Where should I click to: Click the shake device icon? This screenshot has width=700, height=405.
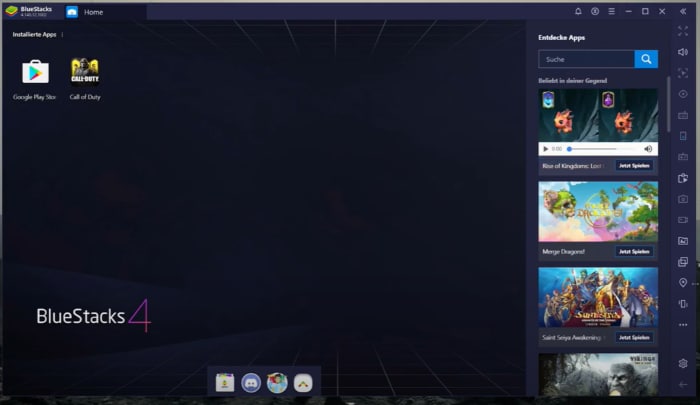tap(683, 304)
